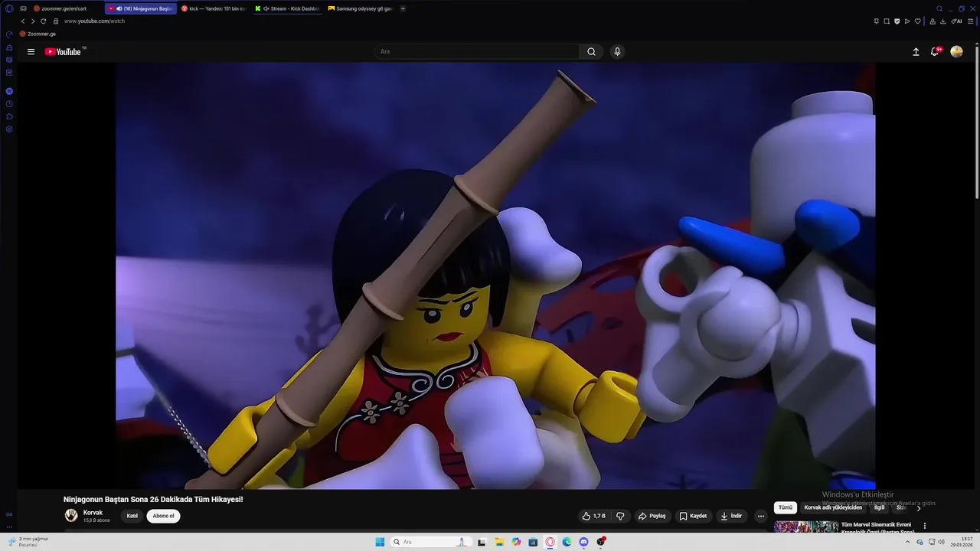Screen dimensions: 980x551
Task: Open History clock icon in Opera sidebar
Action: pos(9,104)
